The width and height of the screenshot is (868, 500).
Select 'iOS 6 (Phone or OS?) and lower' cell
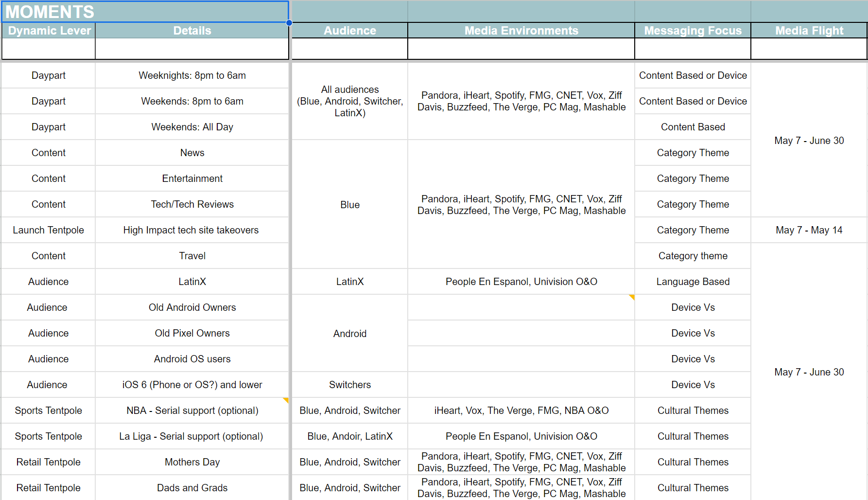(x=192, y=385)
